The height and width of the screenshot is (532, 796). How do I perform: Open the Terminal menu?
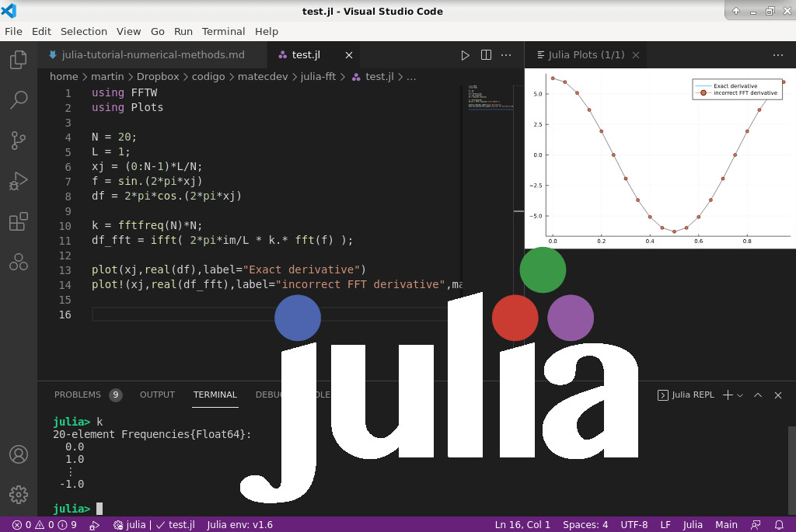coord(223,31)
